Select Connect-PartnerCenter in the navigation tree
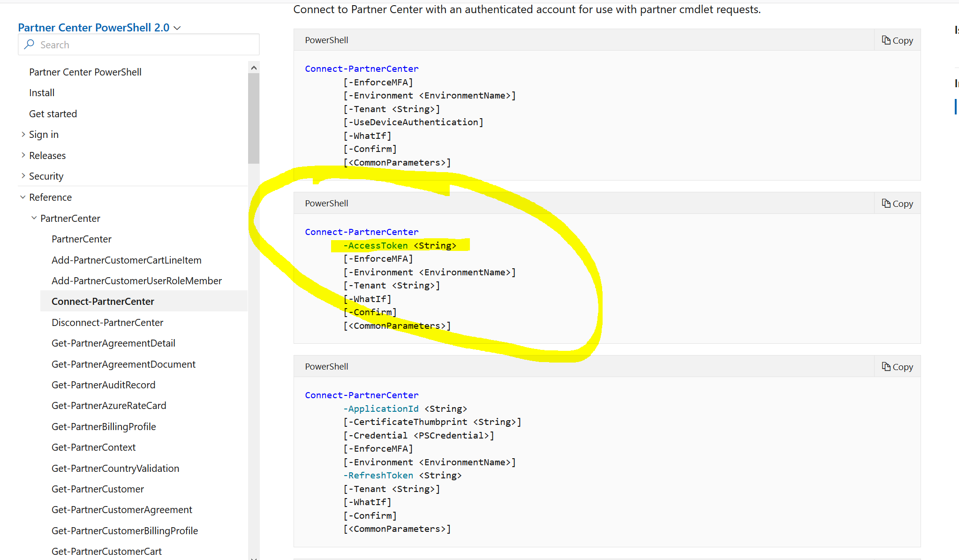 103,301
